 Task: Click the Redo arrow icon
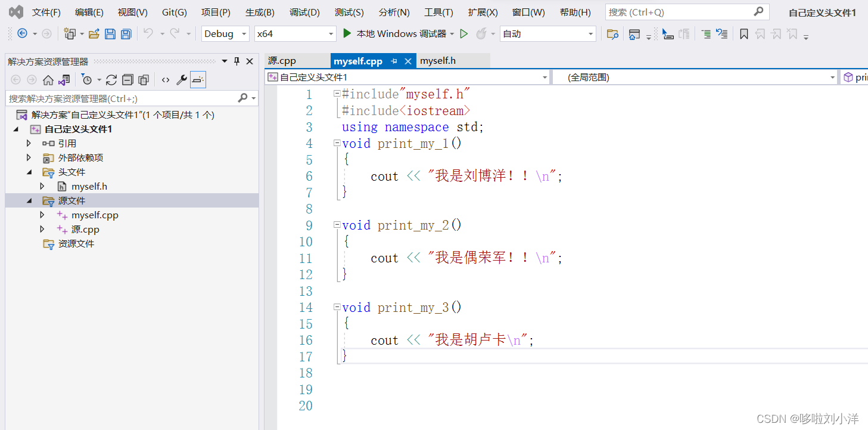pos(175,34)
